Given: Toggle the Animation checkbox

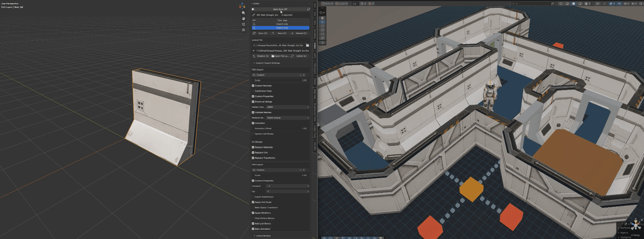Looking at the screenshot, I should [253, 123].
